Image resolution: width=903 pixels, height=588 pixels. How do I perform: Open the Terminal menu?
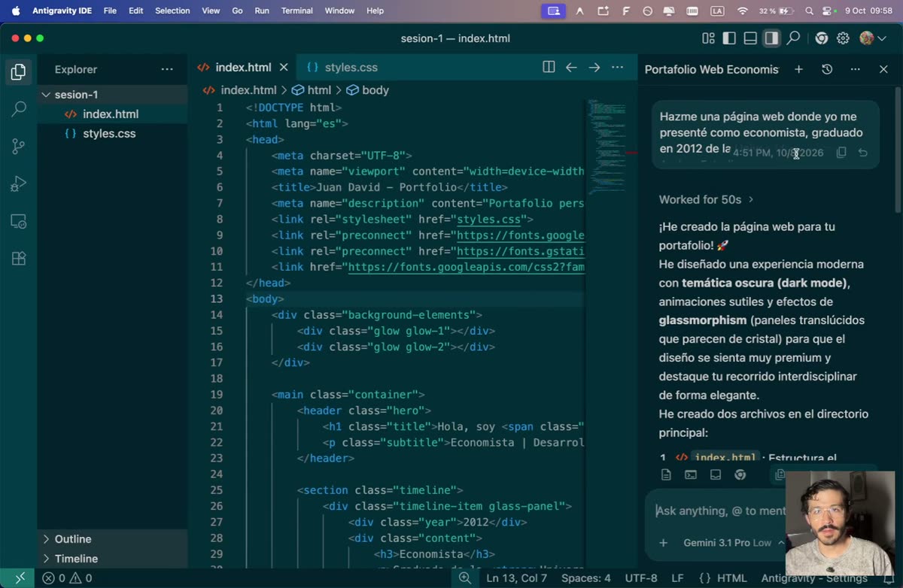[x=296, y=11]
